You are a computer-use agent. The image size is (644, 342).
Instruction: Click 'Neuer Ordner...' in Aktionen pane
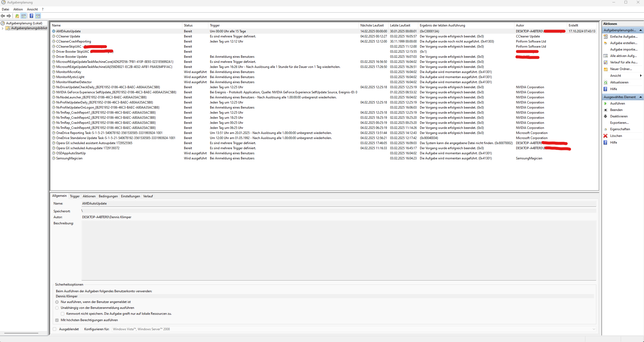tap(621, 69)
